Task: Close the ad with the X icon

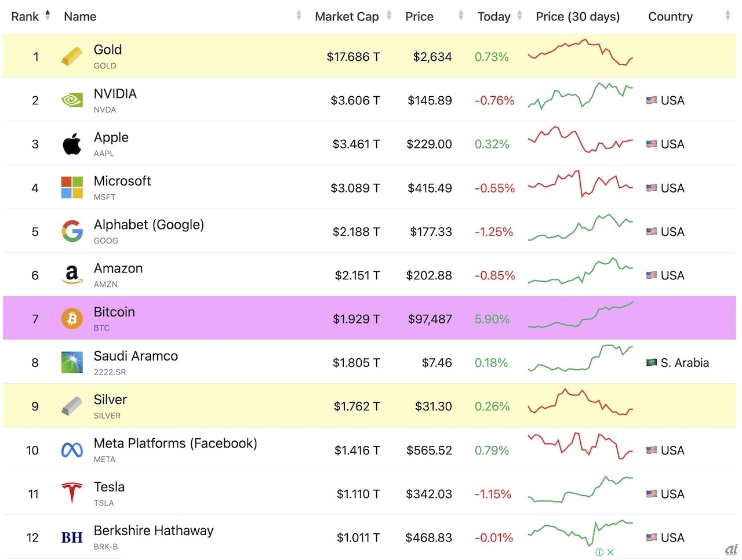Action: [610, 552]
